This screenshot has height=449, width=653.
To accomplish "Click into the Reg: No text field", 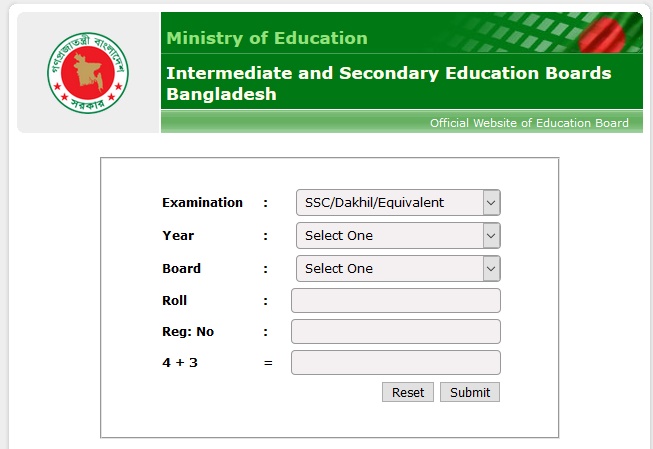I will pos(395,332).
